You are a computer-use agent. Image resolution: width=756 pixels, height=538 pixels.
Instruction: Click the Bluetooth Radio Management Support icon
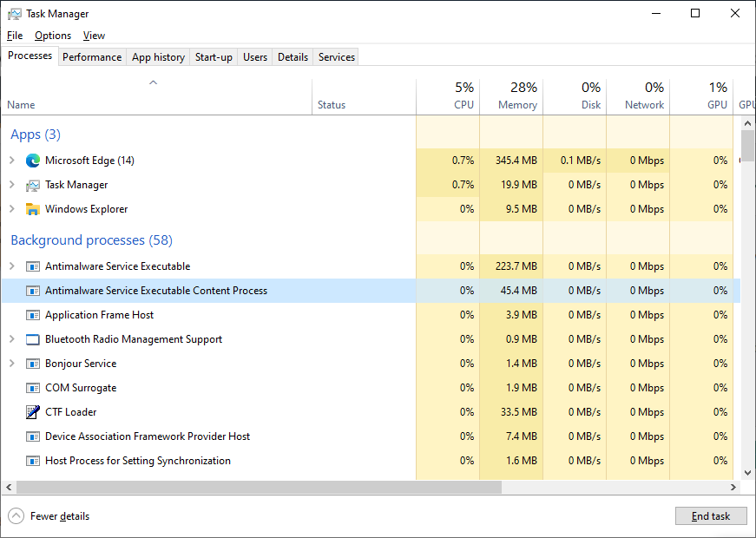pos(33,339)
